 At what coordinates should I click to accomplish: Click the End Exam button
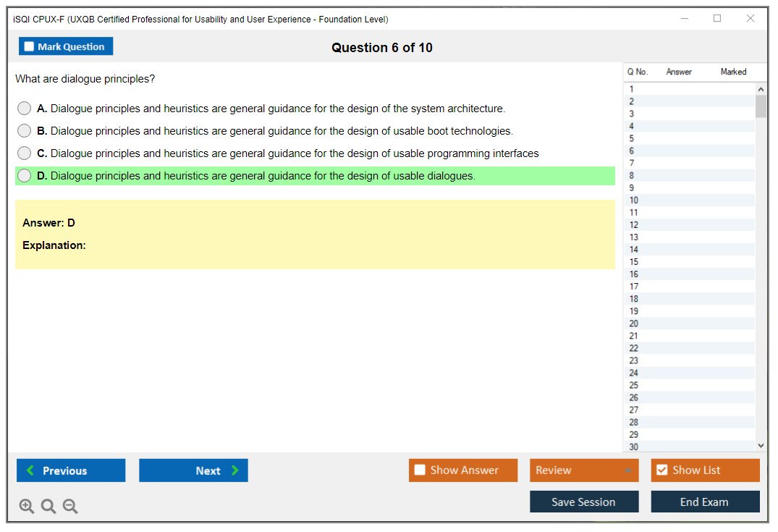pos(705,502)
